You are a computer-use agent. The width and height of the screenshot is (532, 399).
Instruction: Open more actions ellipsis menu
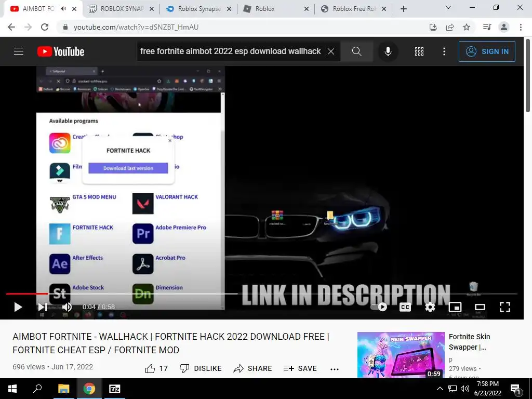pos(335,369)
